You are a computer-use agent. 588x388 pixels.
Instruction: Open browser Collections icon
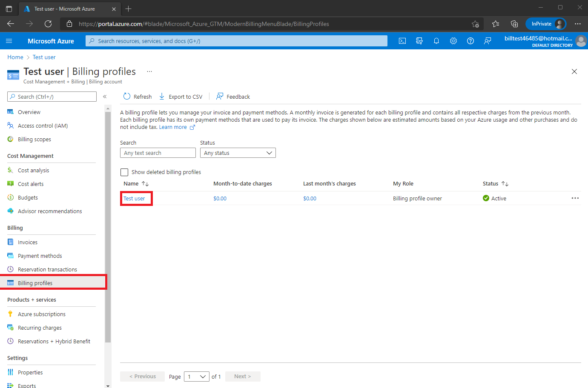point(514,24)
